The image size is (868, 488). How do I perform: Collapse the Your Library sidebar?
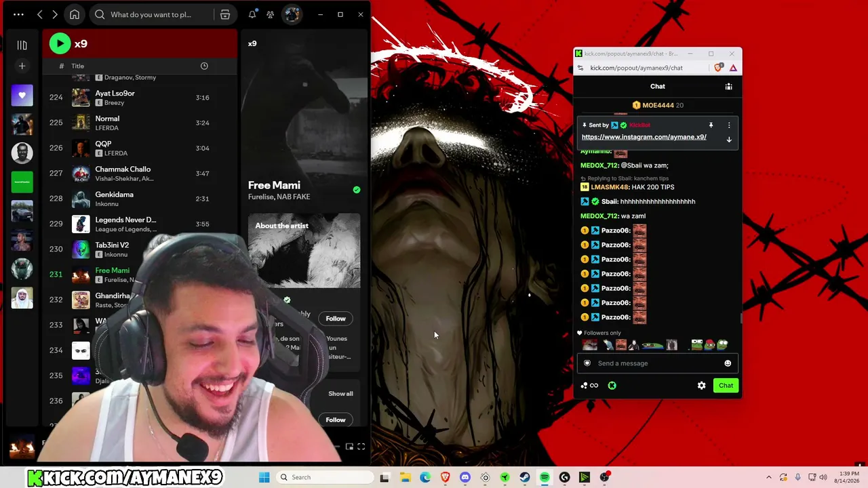click(x=22, y=45)
